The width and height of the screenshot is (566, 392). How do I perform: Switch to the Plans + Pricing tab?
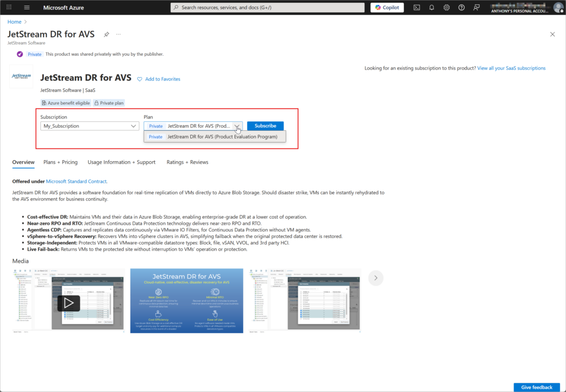[61, 162]
